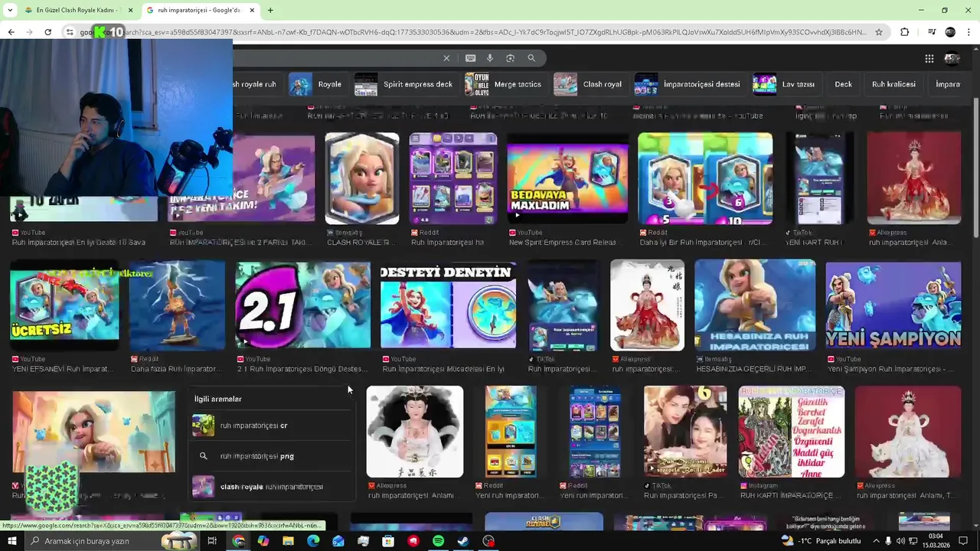
Task: Open the Chrome profile picture
Action: pos(950,32)
